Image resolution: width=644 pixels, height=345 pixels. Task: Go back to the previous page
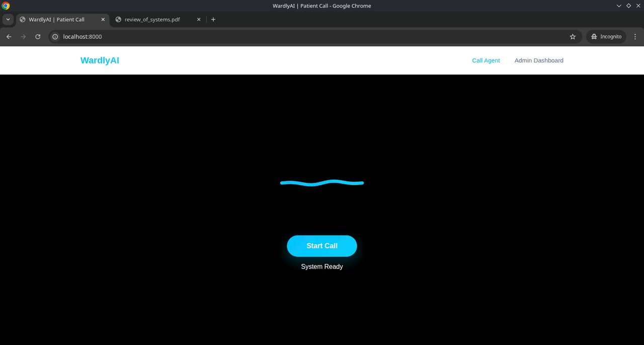point(9,37)
